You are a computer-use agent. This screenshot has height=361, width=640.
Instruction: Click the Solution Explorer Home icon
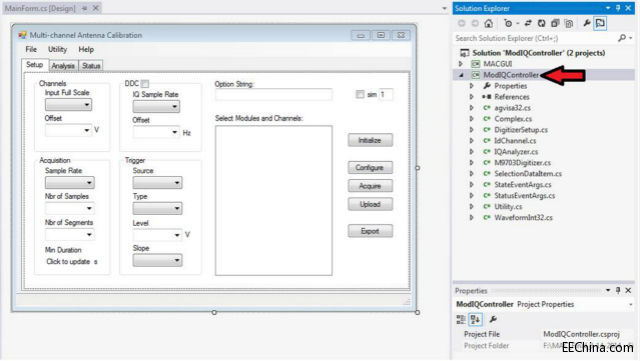coord(489,23)
